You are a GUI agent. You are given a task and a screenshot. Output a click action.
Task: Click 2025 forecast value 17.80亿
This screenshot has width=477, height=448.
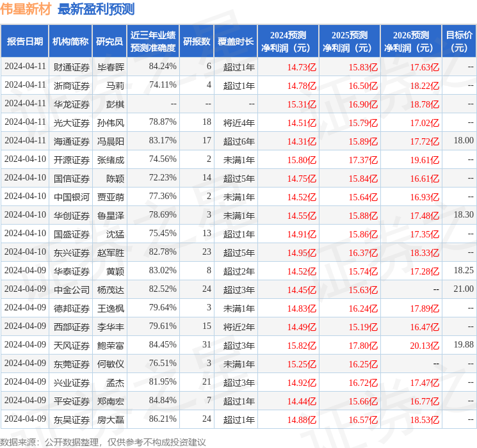point(363,345)
